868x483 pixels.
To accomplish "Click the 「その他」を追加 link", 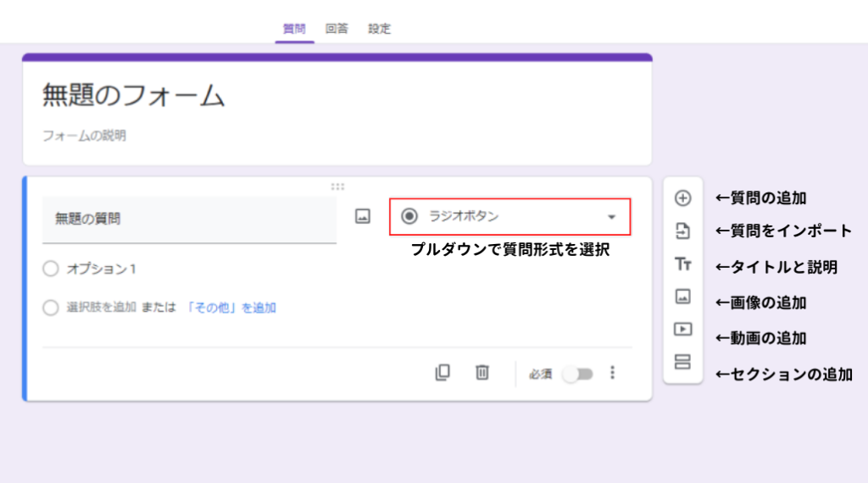I will click(x=231, y=308).
